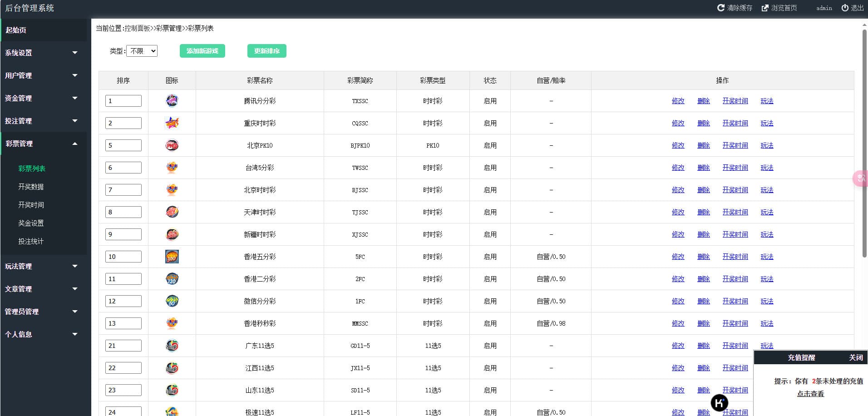The image size is (868, 416).
Task: Click the 重庆时时彩 icon
Action: tap(172, 123)
